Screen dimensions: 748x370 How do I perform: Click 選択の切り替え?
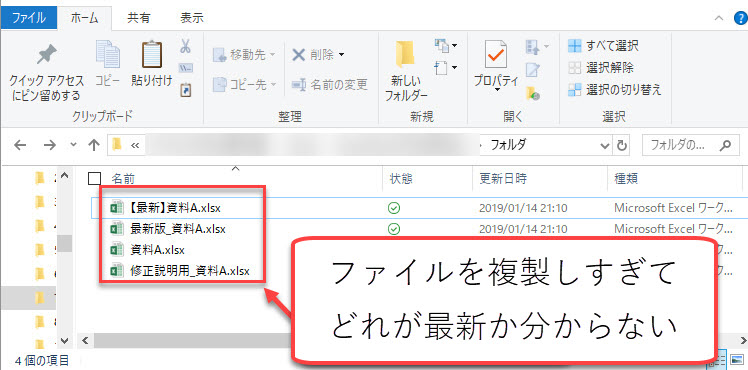pyautogui.click(x=615, y=90)
